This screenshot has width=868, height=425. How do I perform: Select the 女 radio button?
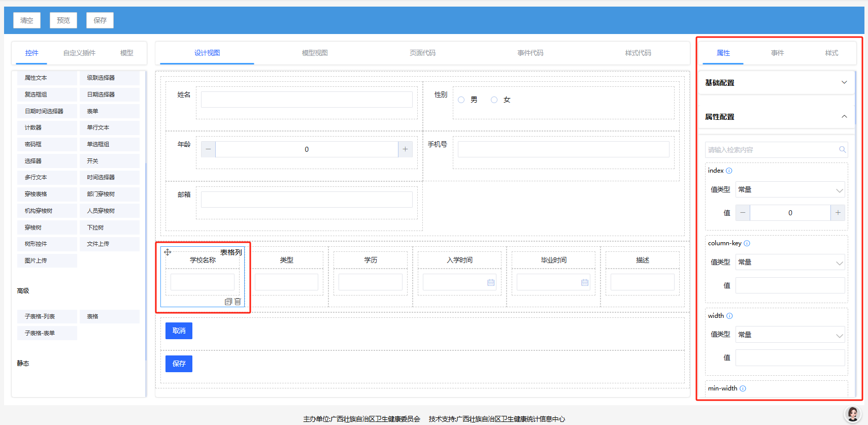494,100
